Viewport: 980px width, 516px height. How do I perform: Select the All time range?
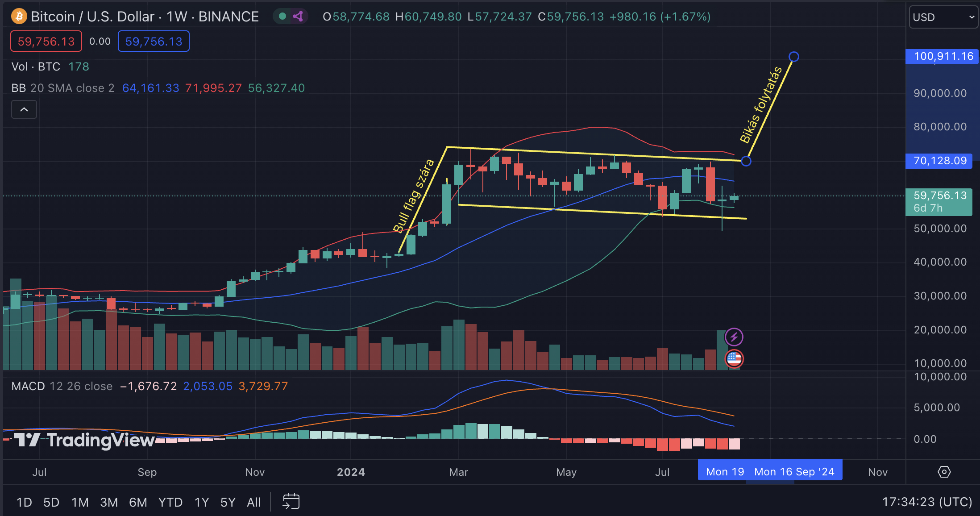click(254, 502)
